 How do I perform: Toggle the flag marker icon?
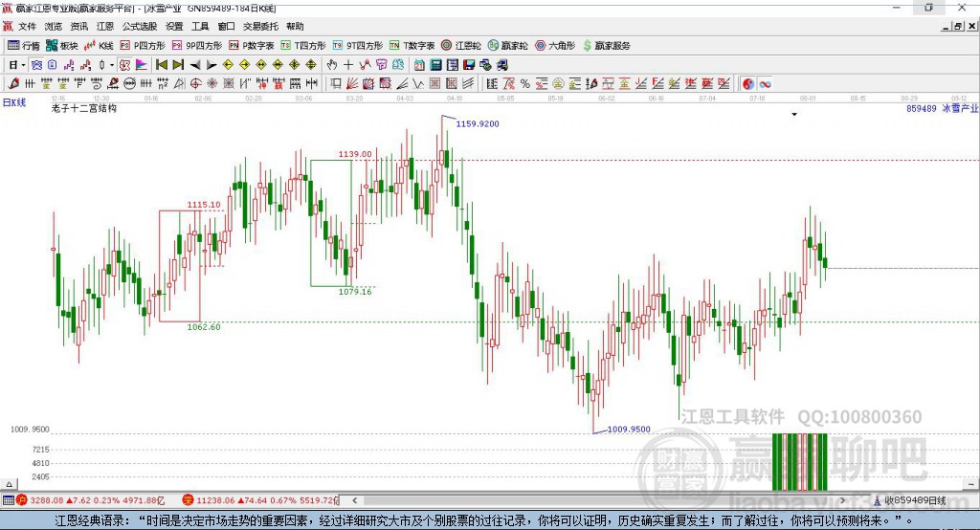[142, 64]
